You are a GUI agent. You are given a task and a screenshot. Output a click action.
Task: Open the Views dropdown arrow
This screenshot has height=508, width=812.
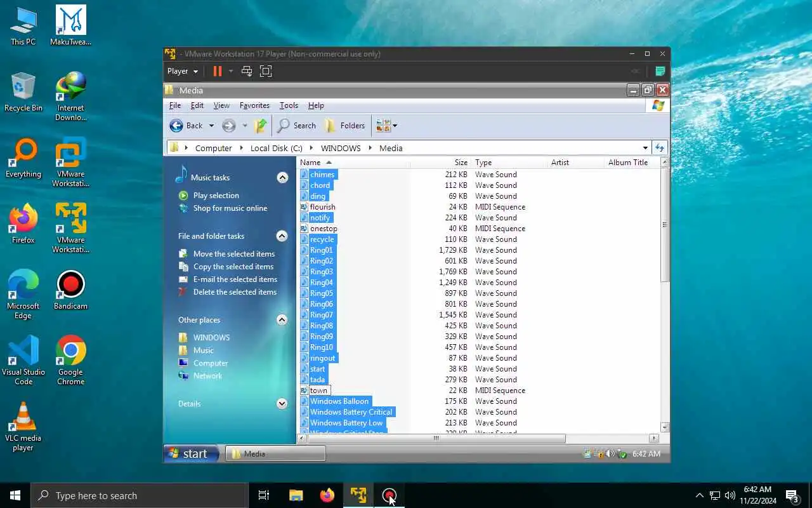395,126
